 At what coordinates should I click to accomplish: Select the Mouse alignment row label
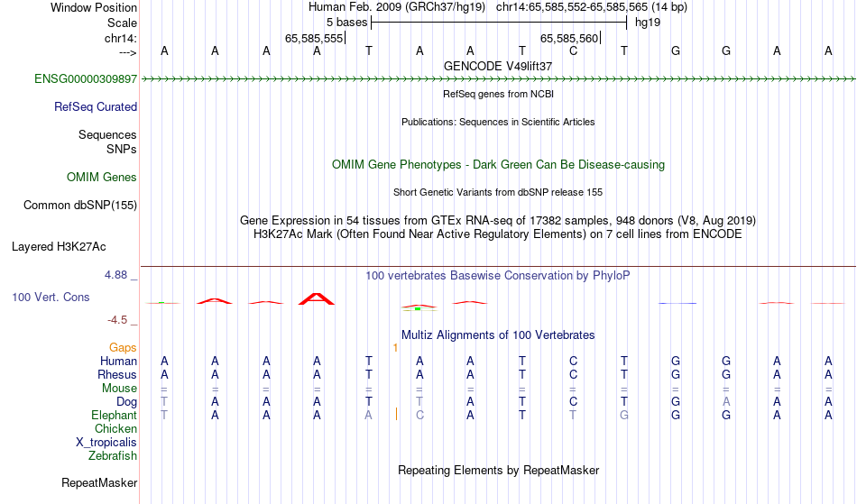point(119,389)
